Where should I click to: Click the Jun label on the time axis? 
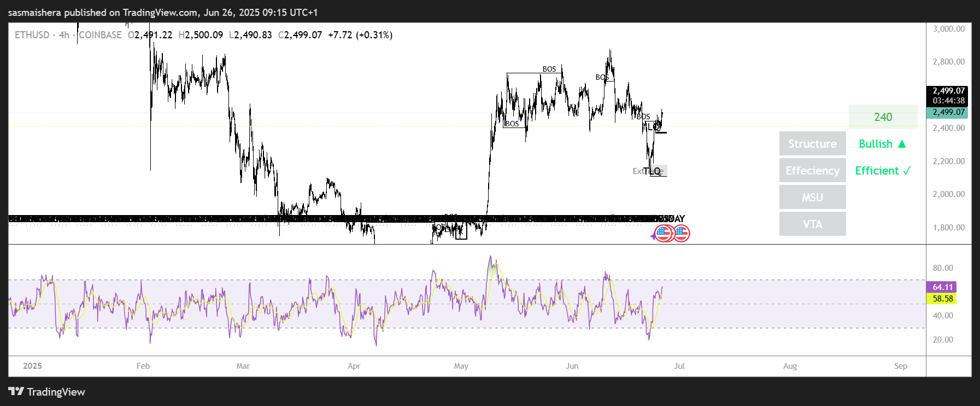[x=572, y=366]
